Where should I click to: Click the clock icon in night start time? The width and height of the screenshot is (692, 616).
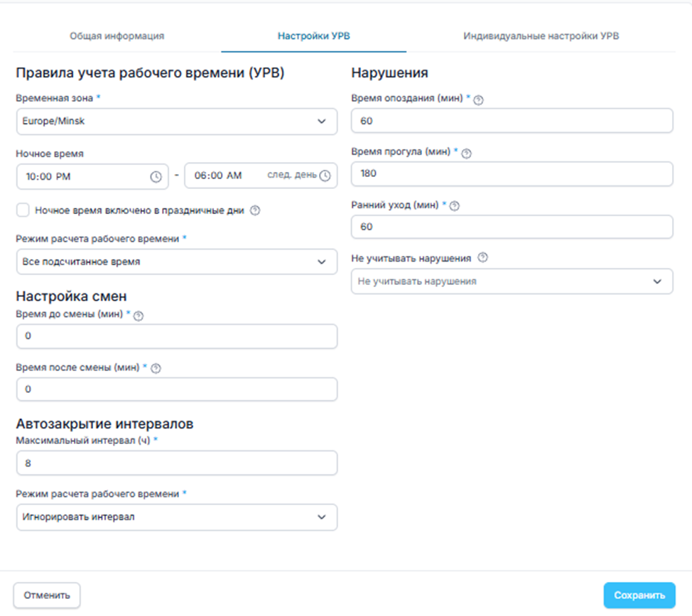click(x=156, y=177)
